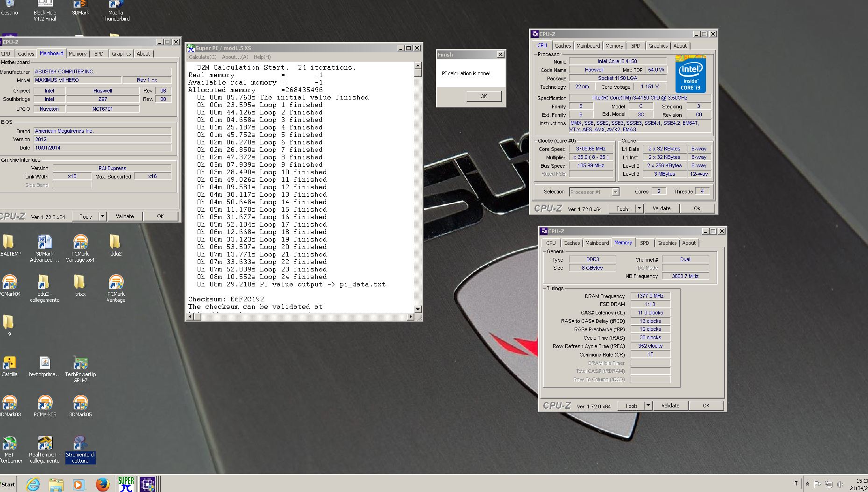The image size is (868, 492).
Task: Switch to CPU-Z taskbar button
Action: 148,484
